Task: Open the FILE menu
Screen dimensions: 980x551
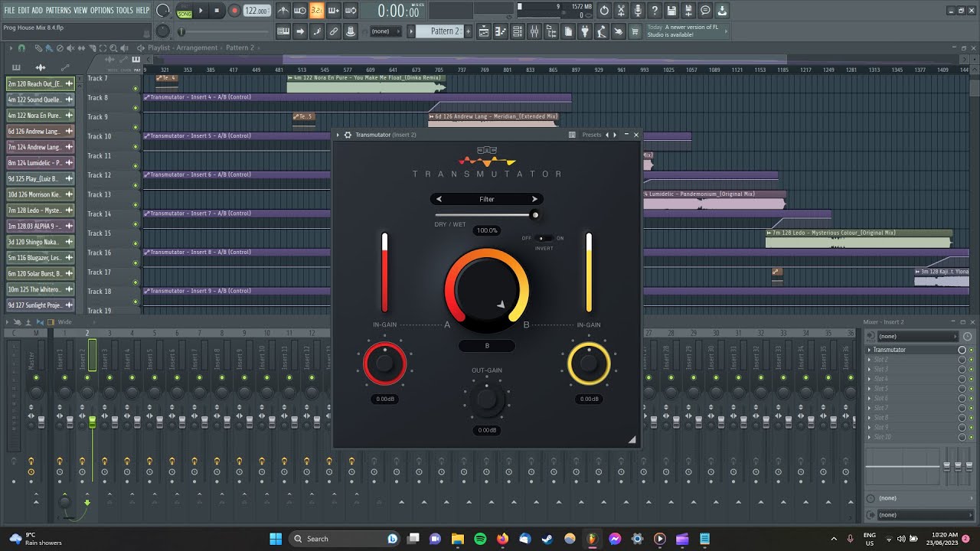Action: click(10, 10)
